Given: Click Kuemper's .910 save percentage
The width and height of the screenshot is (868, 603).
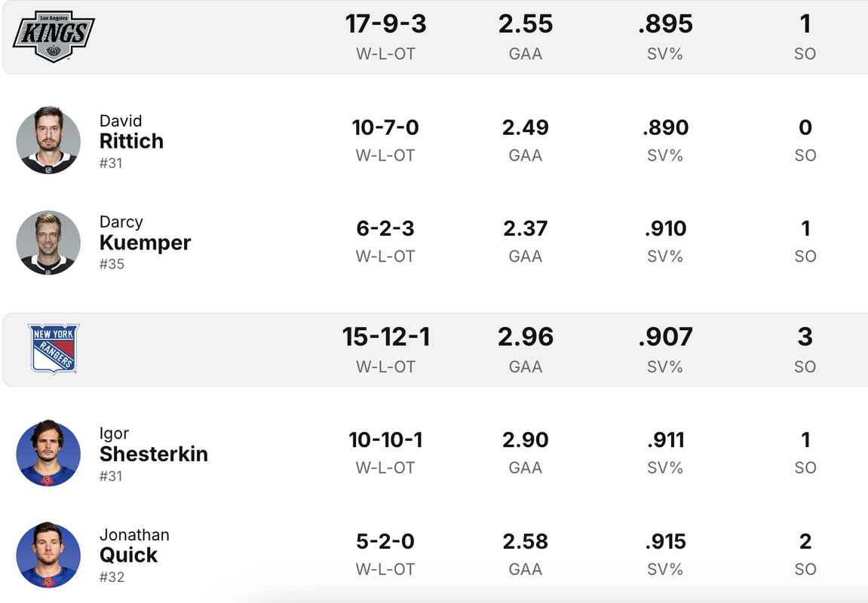Looking at the screenshot, I should (x=665, y=228).
